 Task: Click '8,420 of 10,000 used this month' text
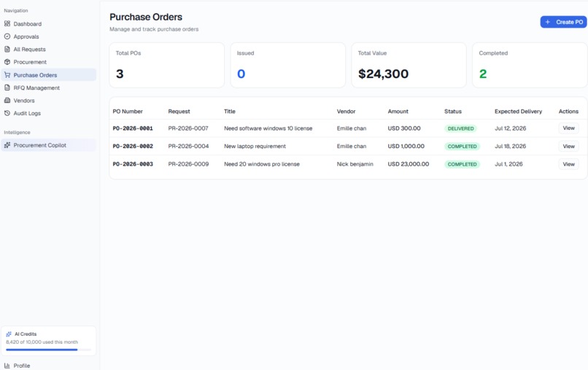[42, 342]
